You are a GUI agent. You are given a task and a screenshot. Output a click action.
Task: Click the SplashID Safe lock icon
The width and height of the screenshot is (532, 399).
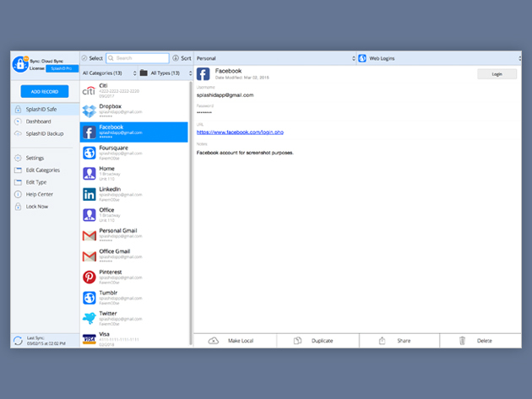[18, 109]
